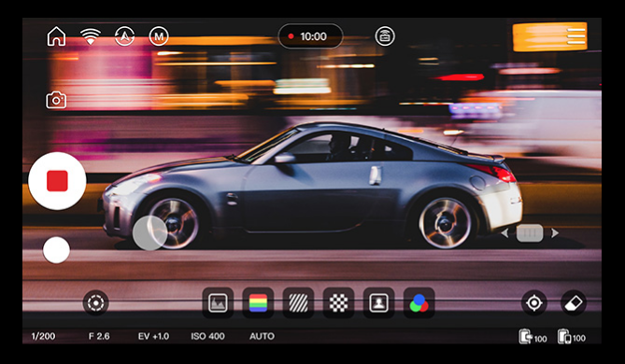Click the right arrow of zoom slider
This screenshot has height=364, width=625.
click(x=554, y=233)
